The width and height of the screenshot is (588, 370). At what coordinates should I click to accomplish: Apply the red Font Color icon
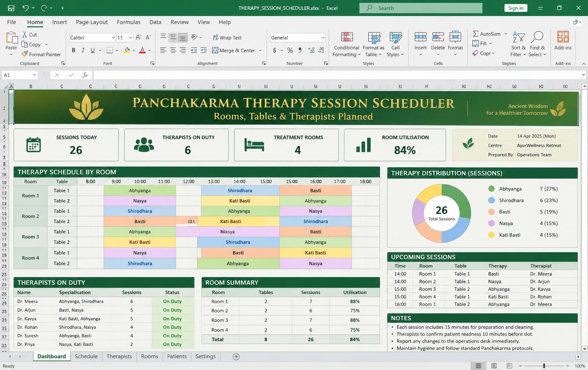pyautogui.click(x=142, y=50)
